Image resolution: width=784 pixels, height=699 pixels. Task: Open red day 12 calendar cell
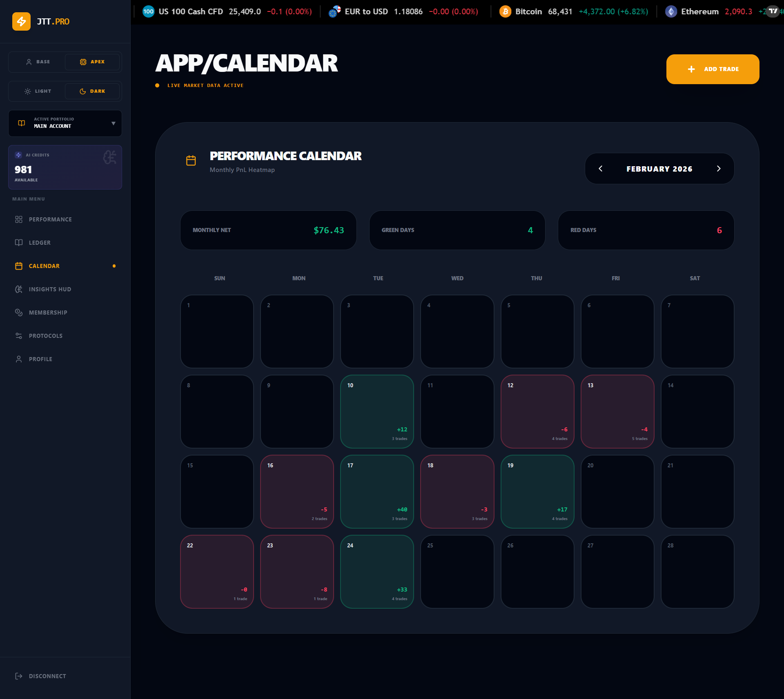point(537,411)
